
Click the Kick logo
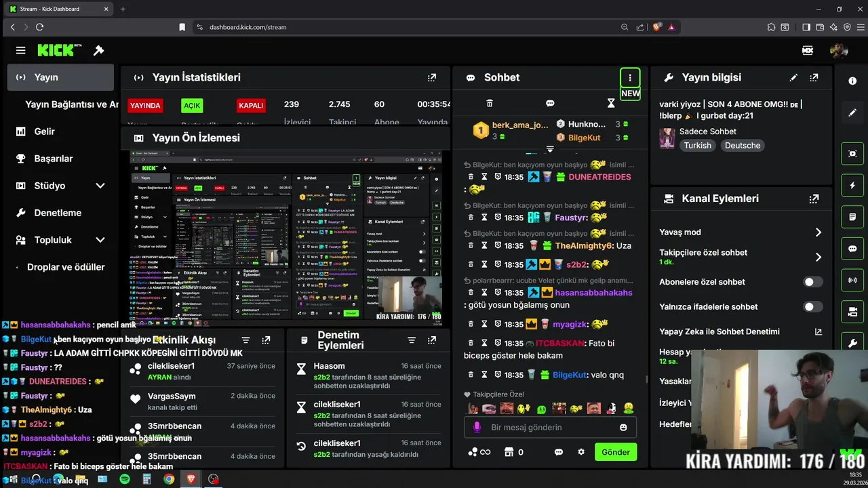60,50
